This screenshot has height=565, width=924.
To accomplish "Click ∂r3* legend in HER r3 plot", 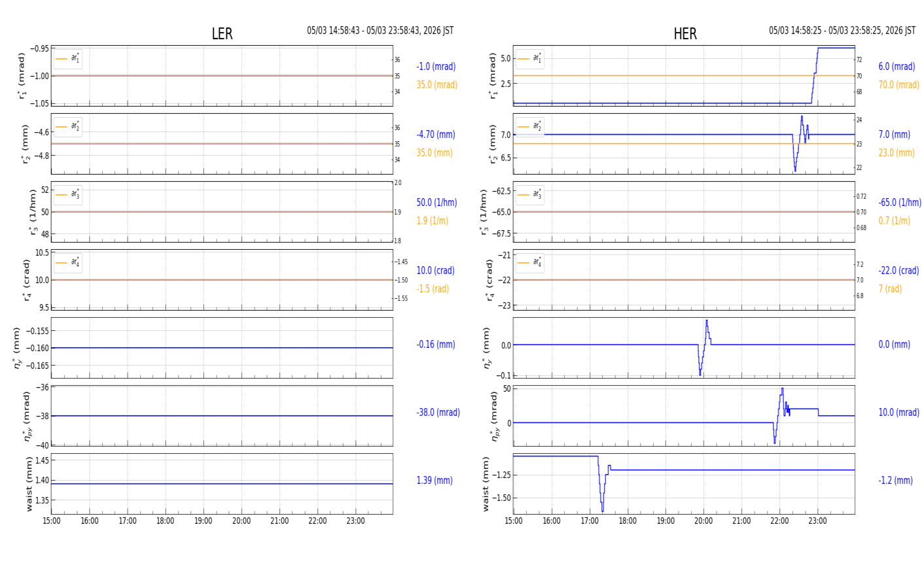I will 529,194.
